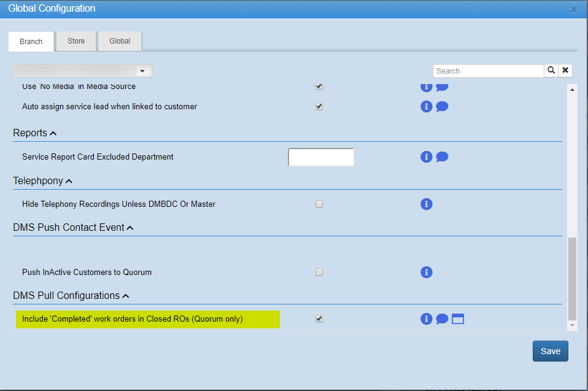Switch to the Global tab
588x391 pixels.
(120, 41)
